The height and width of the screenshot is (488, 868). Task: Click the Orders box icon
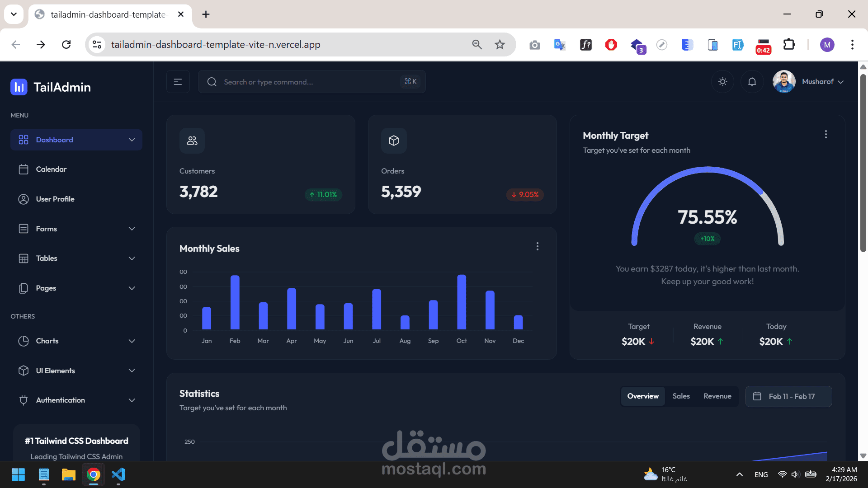pyautogui.click(x=394, y=141)
